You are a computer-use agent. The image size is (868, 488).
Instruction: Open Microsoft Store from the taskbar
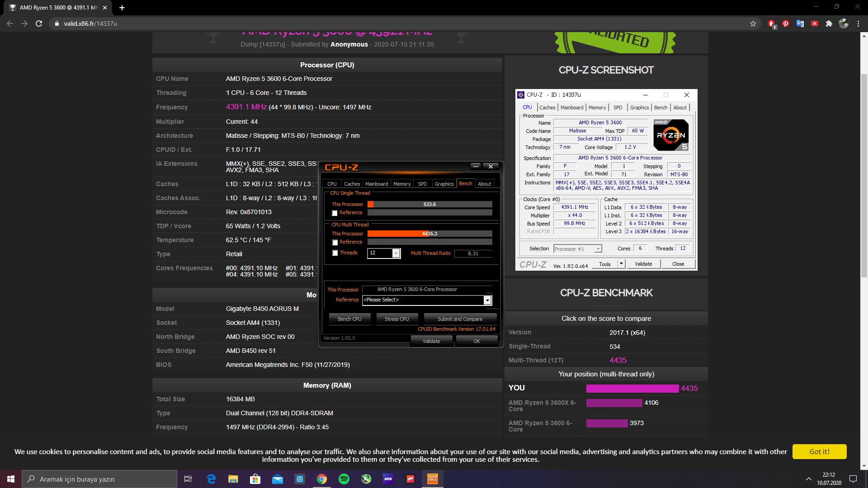(x=255, y=479)
